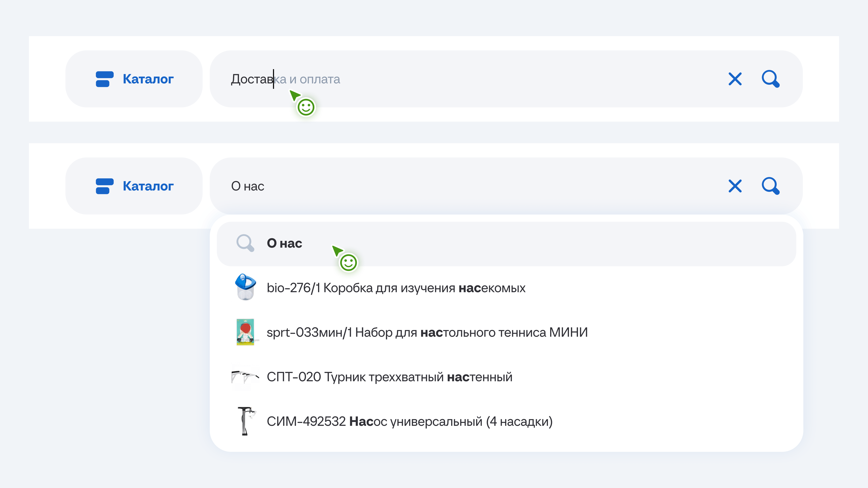Click the upper Каталог menu icon
Image resolution: width=868 pixels, height=488 pixels.
[x=104, y=79]
